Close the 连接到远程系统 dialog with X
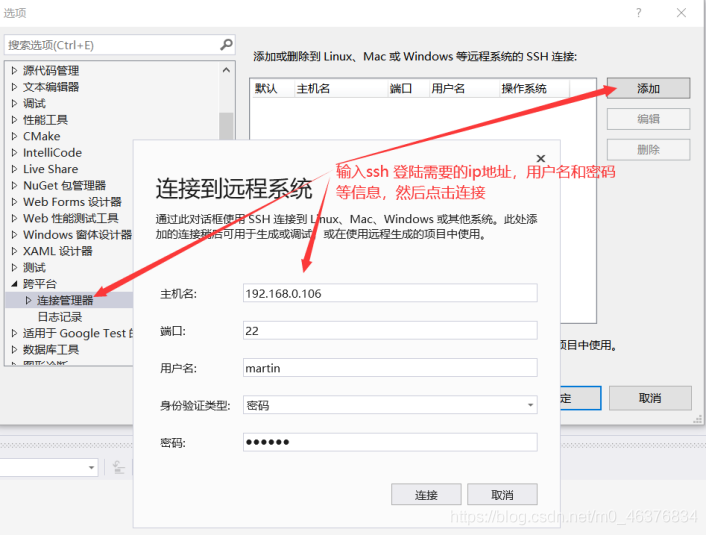This screenshot has width=707, height=535. tap(541, 158)
